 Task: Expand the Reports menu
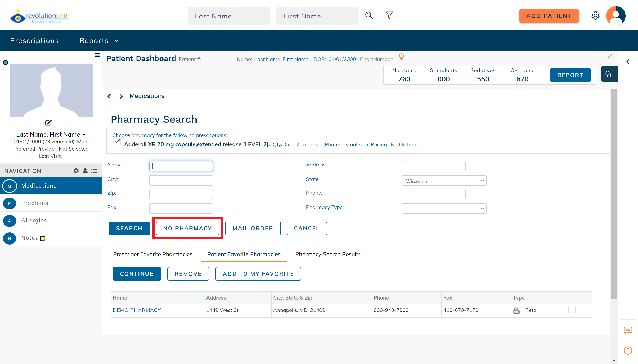99,41
